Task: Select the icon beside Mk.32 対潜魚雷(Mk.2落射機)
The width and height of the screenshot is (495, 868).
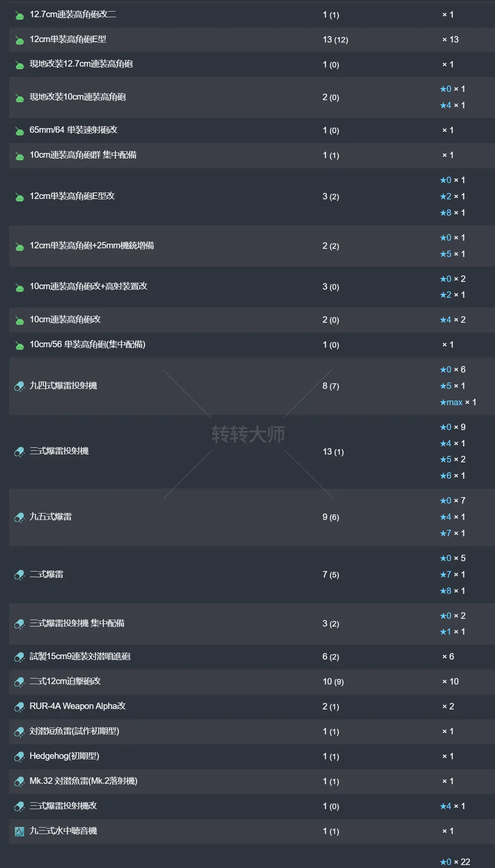Action: [18, 781]
